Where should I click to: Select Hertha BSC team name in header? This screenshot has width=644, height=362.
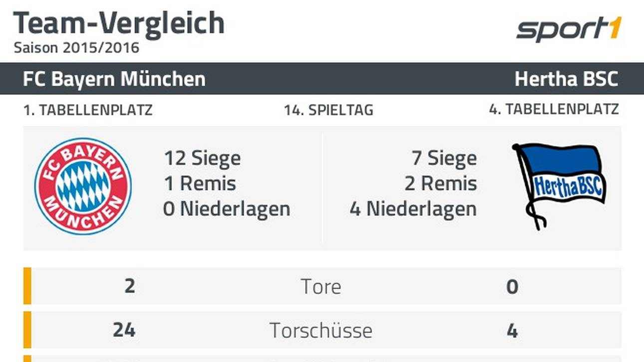click(567, 79)
